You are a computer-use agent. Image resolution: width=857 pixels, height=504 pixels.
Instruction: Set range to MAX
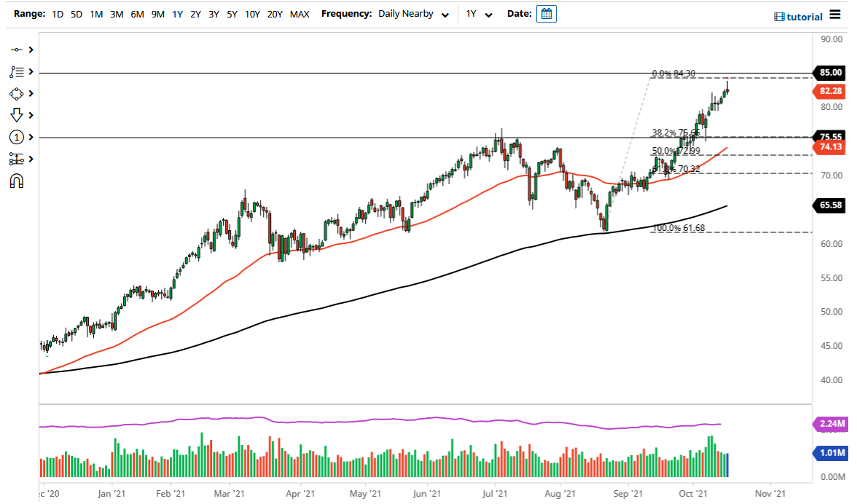coord(300,14)
